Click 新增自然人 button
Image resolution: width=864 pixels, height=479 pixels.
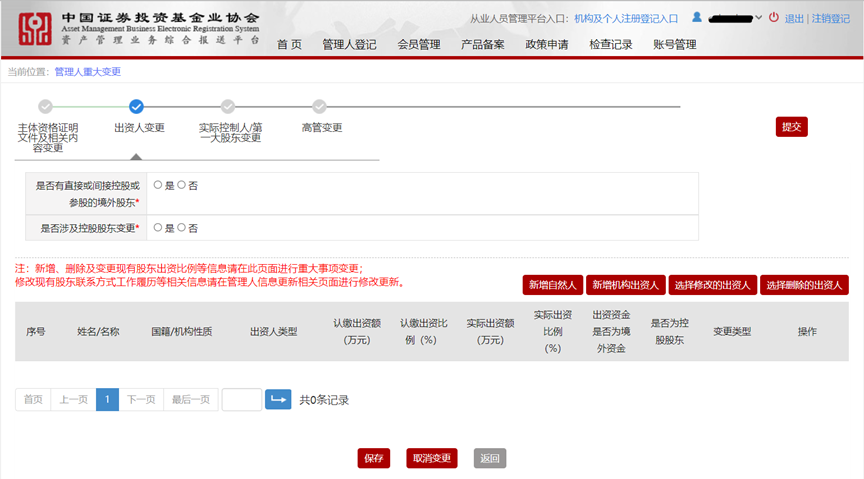coord(553,285)
